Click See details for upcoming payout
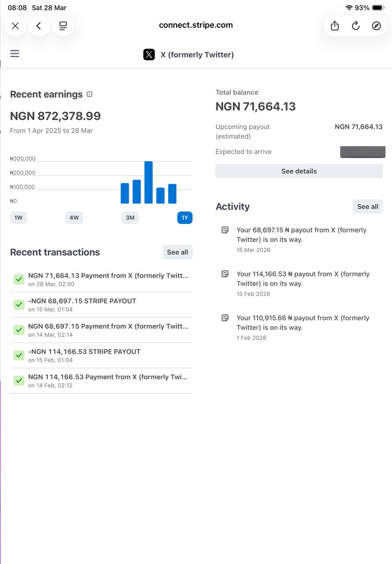Screen dimensions: 392x564 (299, 171)
